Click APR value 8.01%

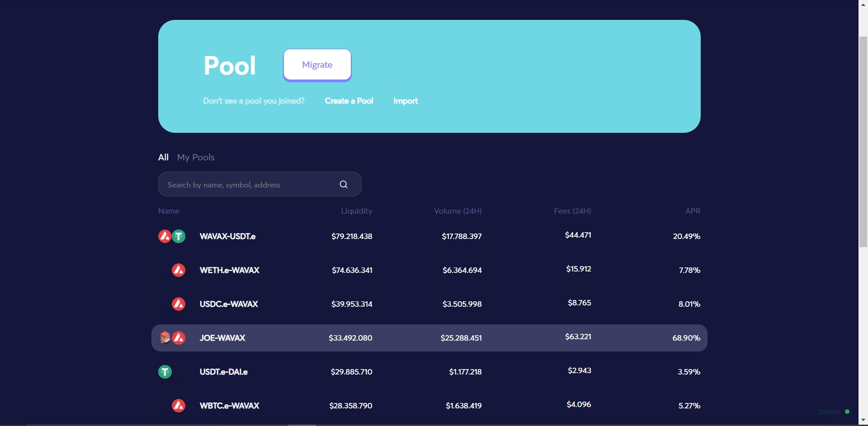click(689, 304)
